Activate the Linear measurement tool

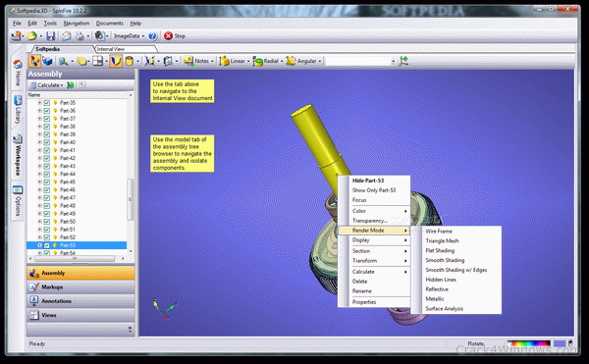pyautogui.click(x=234, y=61)
